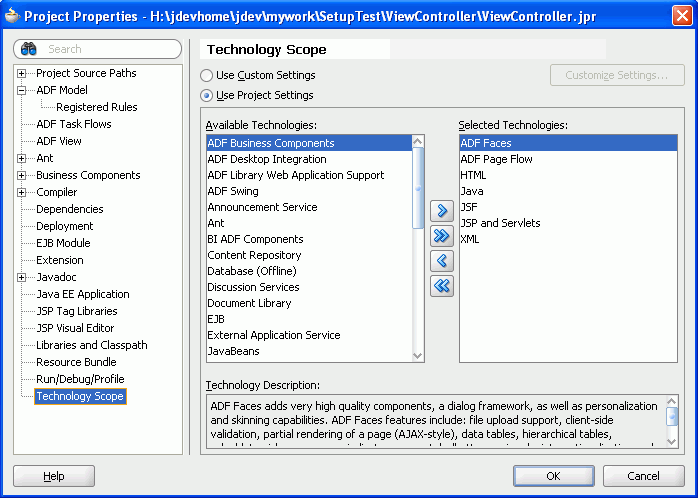Click the move-left single arrow button
The height and width of the screenshot is (498, 698).
tap(442, 261)
